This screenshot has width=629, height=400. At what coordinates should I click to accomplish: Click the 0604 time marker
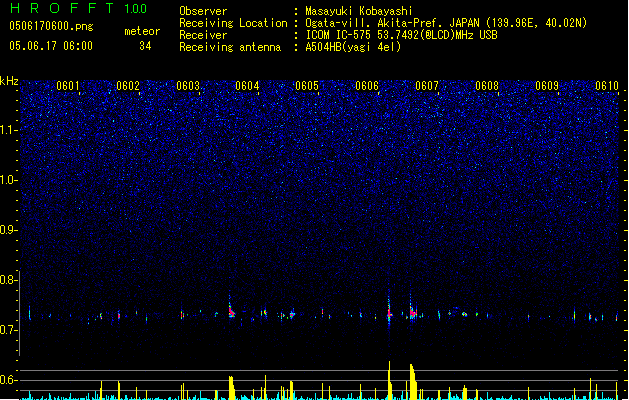pyautogui.click(x=247, y=86)
